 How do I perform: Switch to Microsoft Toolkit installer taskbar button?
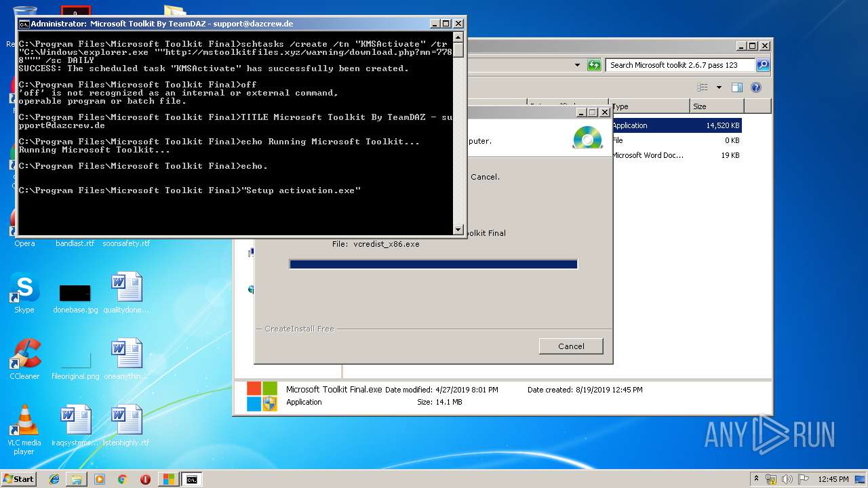[168, 479]
